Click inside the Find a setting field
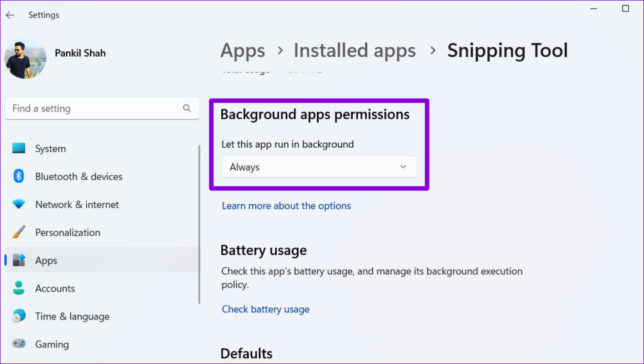The height and width of the screenshot is (364, 644). (94, 108)
